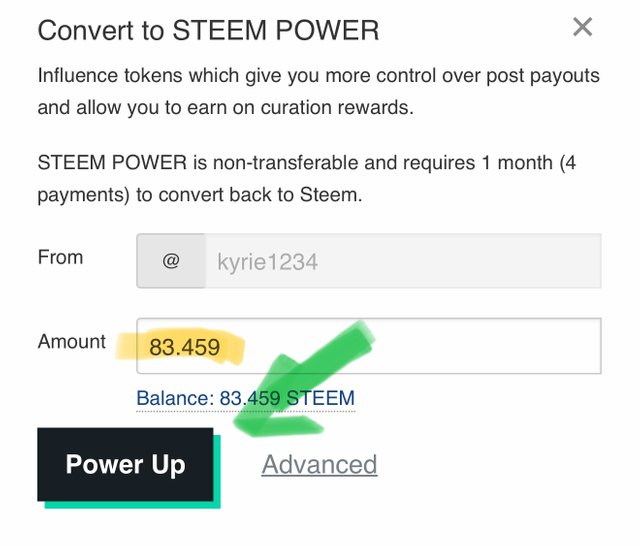The height and width of the screenshot is (546, 640).
Task: Close the Convert to STEEM POWER dialog
Action: click(x=582, y=27)
